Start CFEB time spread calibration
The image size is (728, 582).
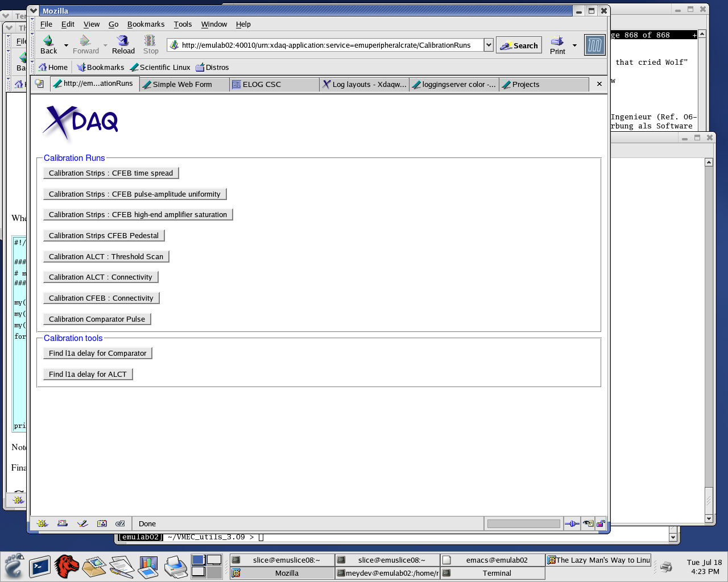click(x=111, y=173)
